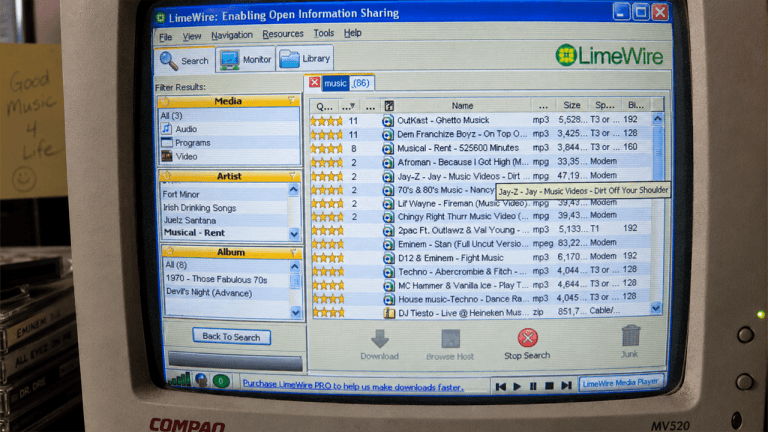768x432 pixels.
Task: Click Album list scroll up arrow
Action: [x=295, y=266]
